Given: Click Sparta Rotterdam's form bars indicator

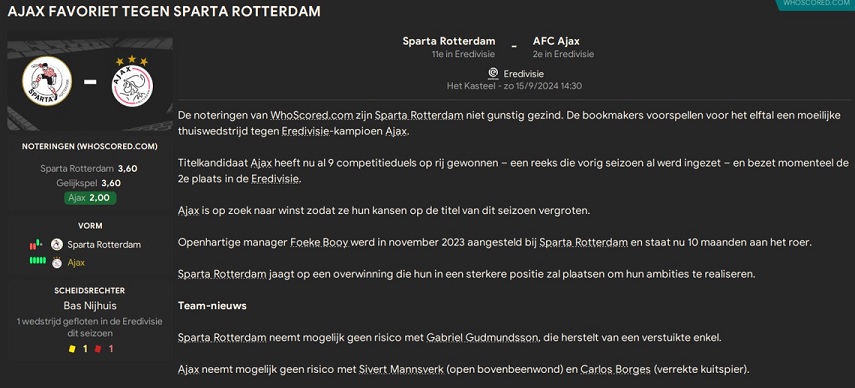Looking at the screenshot, I should point(36,244).
